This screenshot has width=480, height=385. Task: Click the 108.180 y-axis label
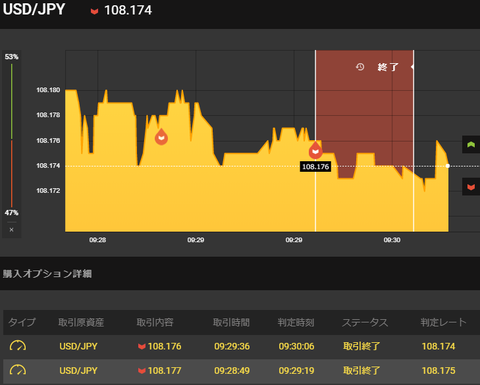[x=48, y=90]
